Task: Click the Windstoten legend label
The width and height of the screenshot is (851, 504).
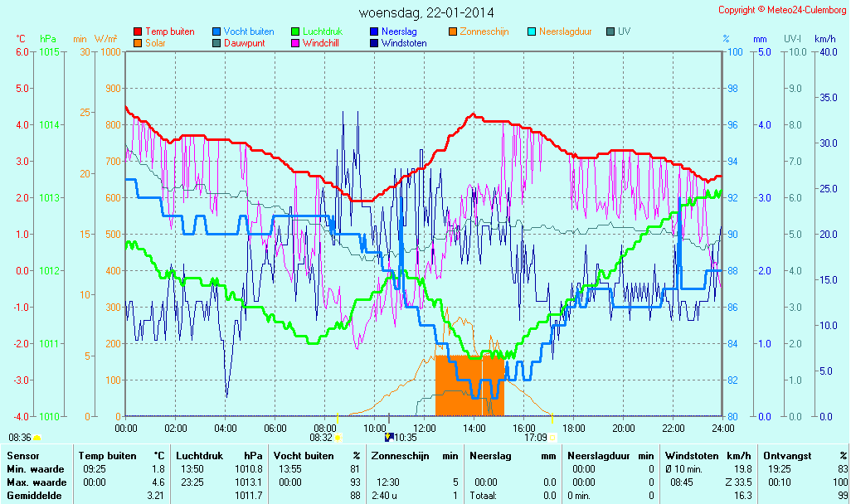Action: click(x=404, y=43)
